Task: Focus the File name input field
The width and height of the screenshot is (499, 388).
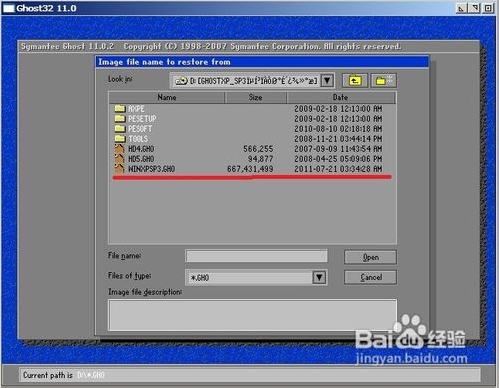Action: point(256,256)
